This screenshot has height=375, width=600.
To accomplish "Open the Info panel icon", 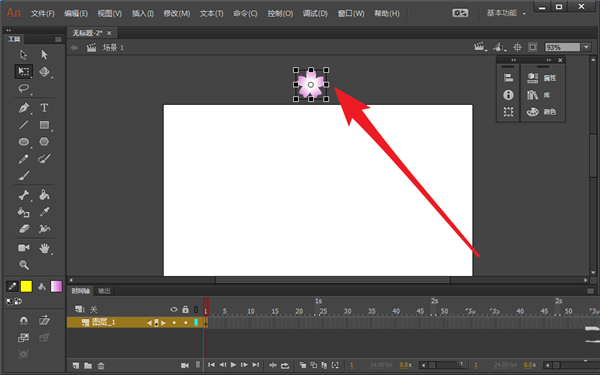I will pyautogui.click(x=508, y=95).
